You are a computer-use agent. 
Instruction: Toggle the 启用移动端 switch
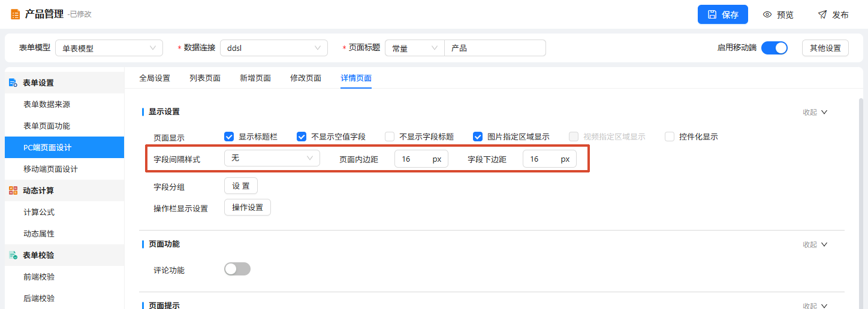(774, 48)
